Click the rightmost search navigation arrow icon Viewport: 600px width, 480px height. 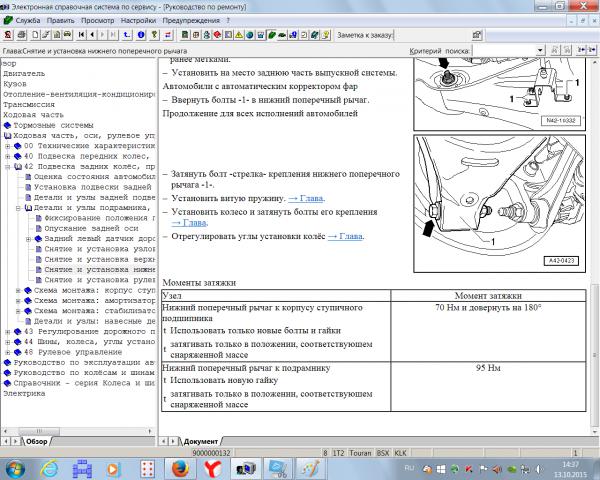(592, 50)
